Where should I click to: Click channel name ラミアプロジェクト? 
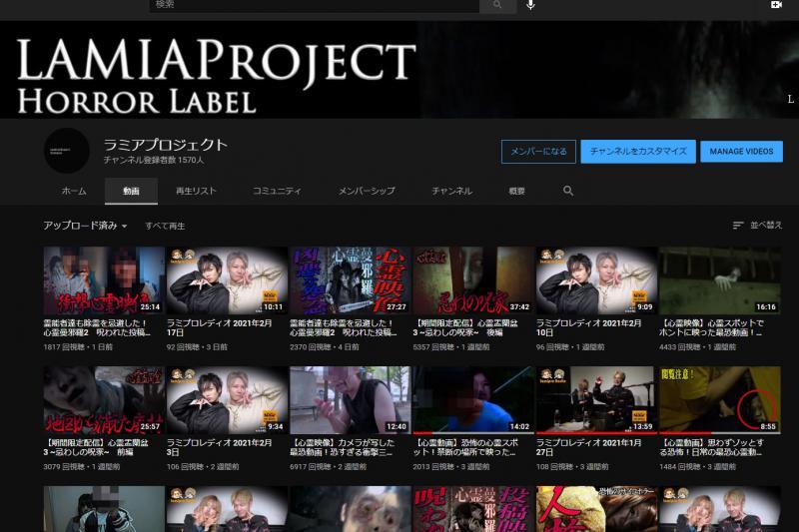tap(166, 145)
